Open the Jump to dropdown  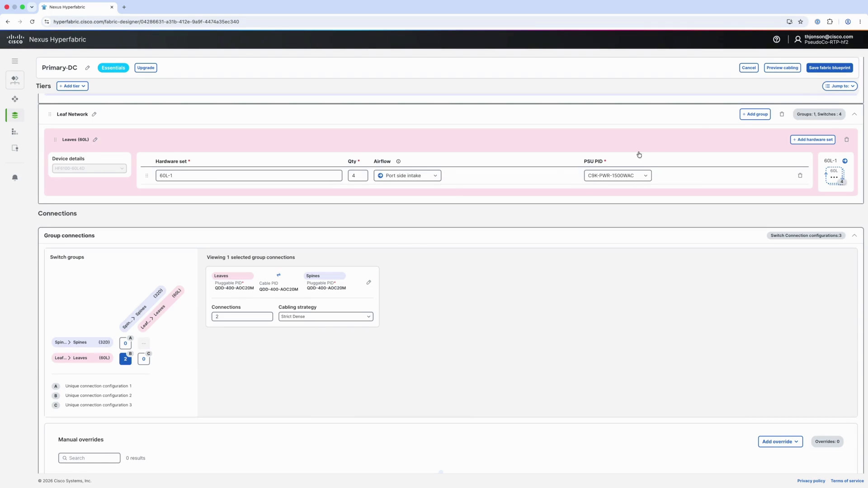click(x=840, y=86)
